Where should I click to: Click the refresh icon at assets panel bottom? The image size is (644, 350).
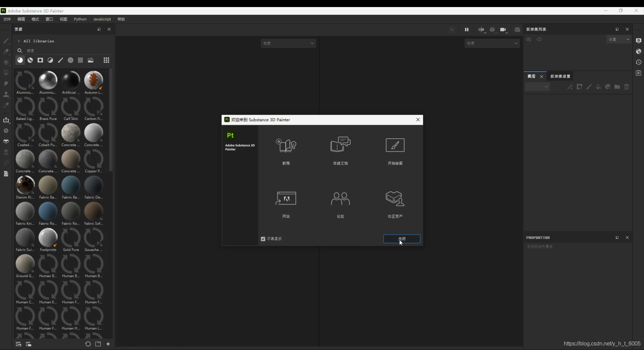pos(88,344)
